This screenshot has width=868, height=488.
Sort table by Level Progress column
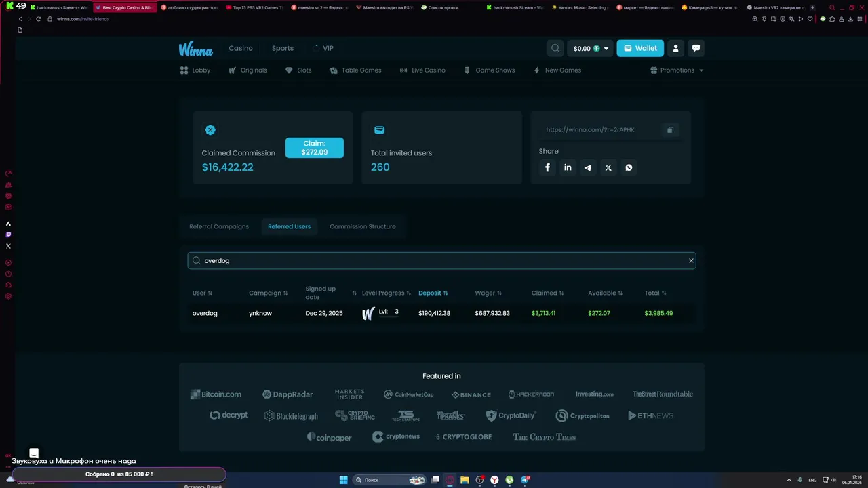[387, 293]
